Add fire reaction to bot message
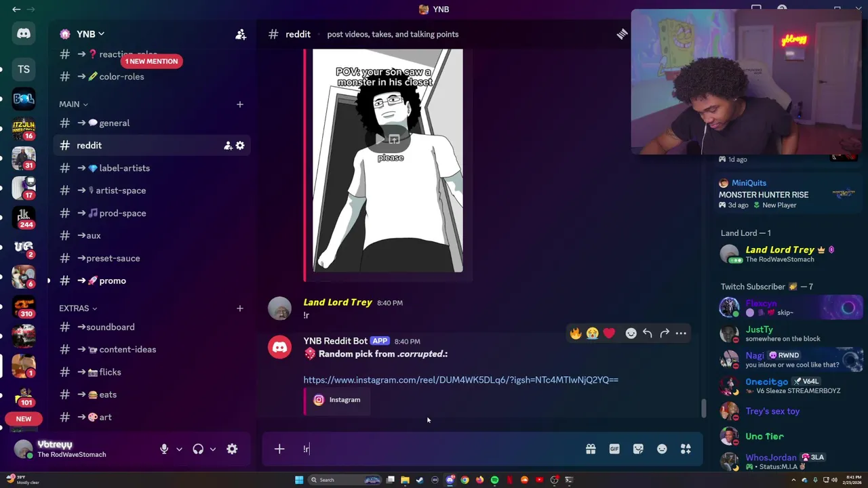Image resolution: width=868 pixels, height=488 pixels. tap(576, 333)
